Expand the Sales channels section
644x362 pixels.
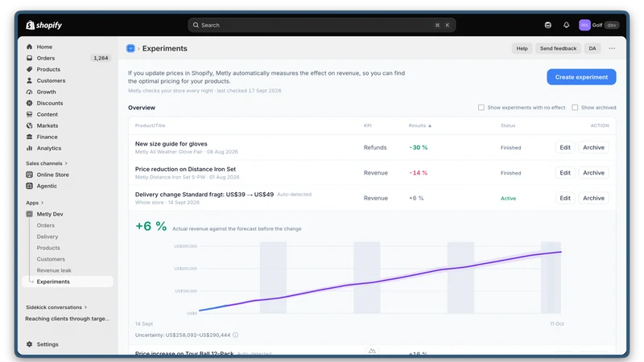[x=47, y=163]
